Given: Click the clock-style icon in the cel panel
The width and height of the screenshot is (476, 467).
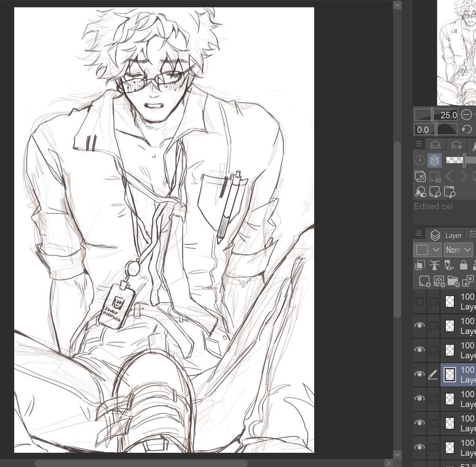Looking at the screenshot, I should coord(420,160).
